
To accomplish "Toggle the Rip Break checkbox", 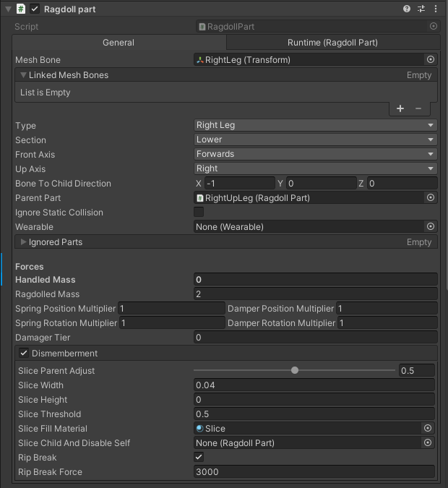I will pos(199,457).
